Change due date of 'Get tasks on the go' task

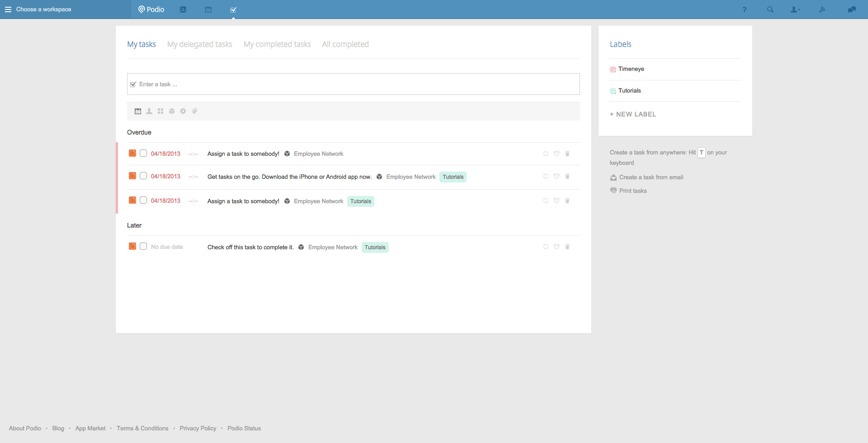coord(165,177)
